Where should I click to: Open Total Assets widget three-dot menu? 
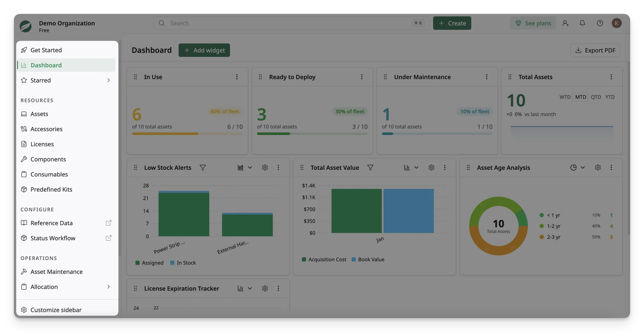[x=611, y=77]
